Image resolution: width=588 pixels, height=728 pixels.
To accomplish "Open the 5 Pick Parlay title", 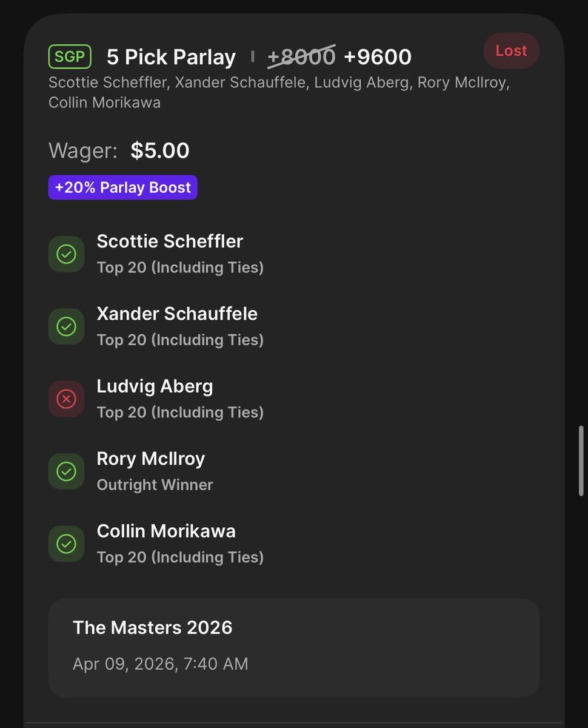I will tap(171, 58).
